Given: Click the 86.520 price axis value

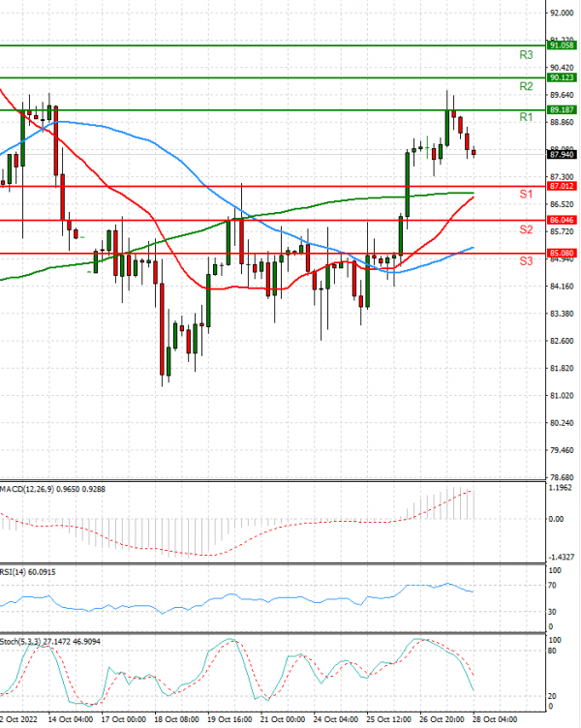Looking at the screenshot, I should coord(562,204).
